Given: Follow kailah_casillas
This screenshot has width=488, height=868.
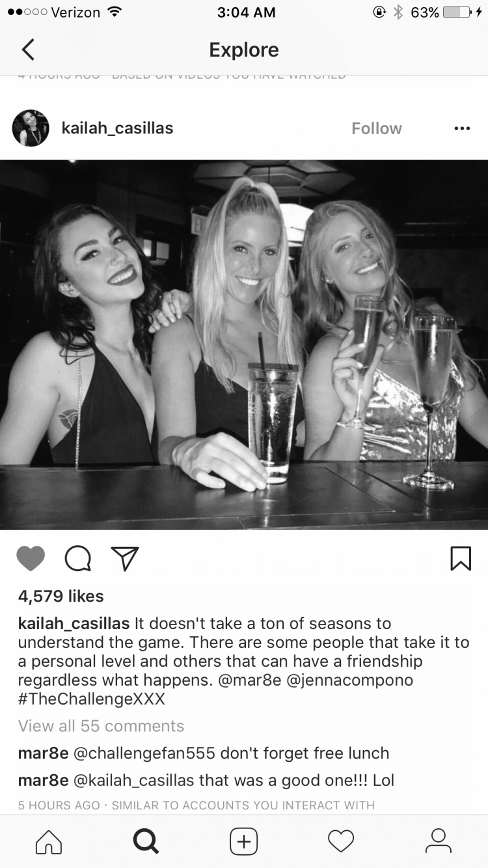Looking at the screenshot, I should 377,128.
